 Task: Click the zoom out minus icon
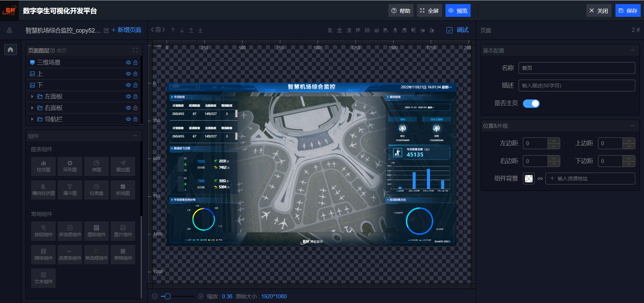(x=155, y=296)
